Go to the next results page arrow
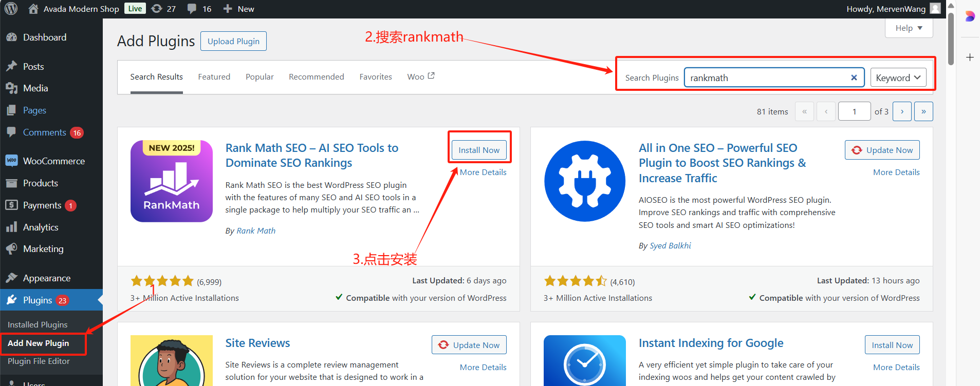 click(x=902, y=111)
